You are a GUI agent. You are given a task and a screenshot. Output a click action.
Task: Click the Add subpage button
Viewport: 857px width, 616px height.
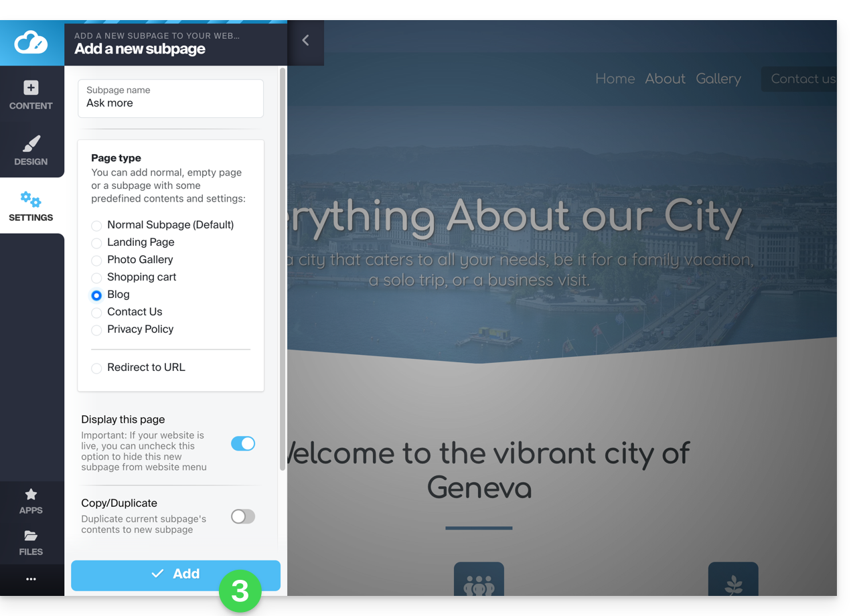175,574
